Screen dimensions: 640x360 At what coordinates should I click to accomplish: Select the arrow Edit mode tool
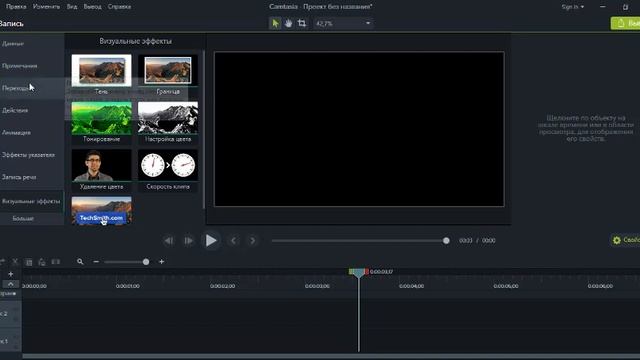[x=275, y=23]
